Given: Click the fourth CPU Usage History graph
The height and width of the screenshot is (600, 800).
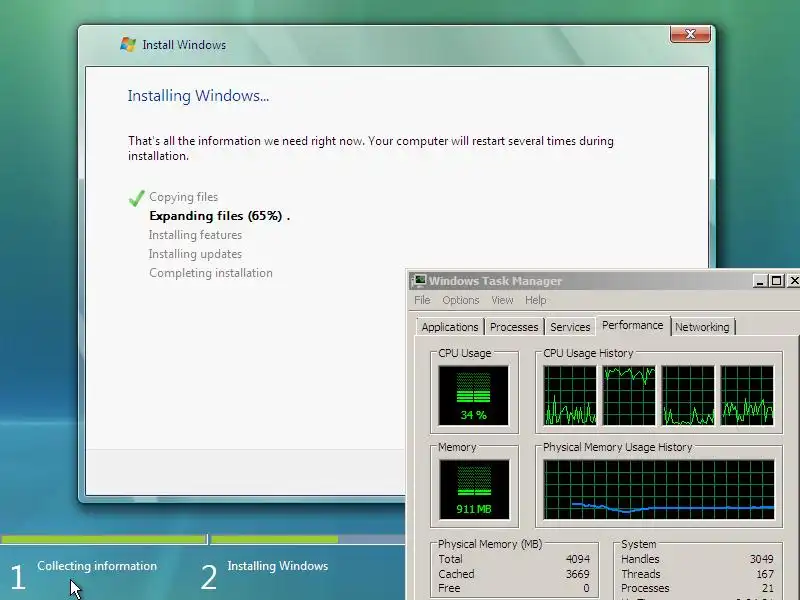Looking at the screenshot, I should [x=747, y=395].
